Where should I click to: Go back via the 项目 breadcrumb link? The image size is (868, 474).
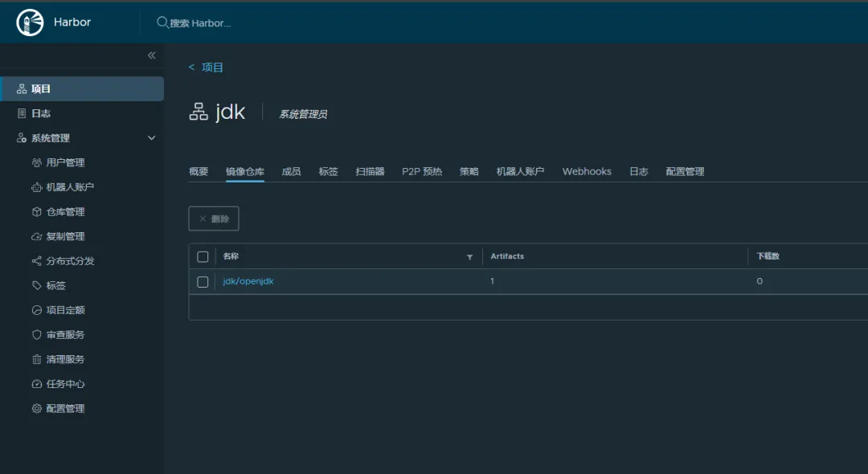(212, 67)
